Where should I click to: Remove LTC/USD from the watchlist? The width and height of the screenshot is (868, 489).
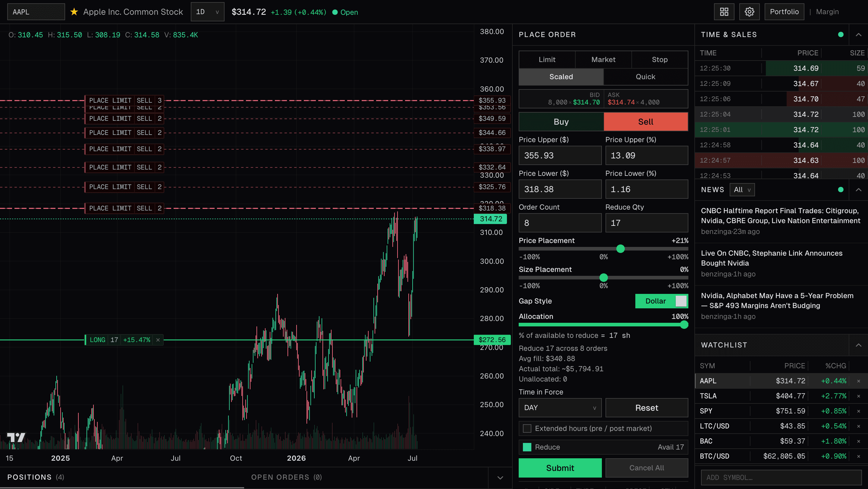click(x=859, y=426)
